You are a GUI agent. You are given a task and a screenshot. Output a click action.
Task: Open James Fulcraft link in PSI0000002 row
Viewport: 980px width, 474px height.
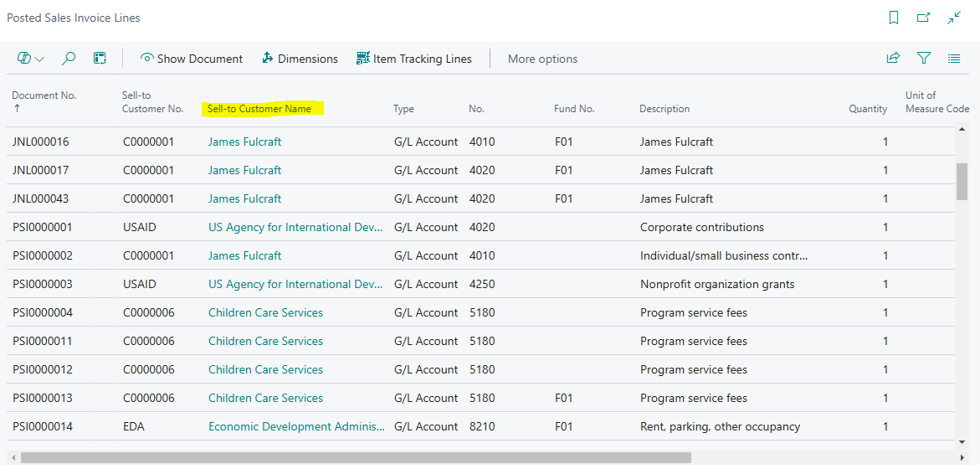(245, 255)
